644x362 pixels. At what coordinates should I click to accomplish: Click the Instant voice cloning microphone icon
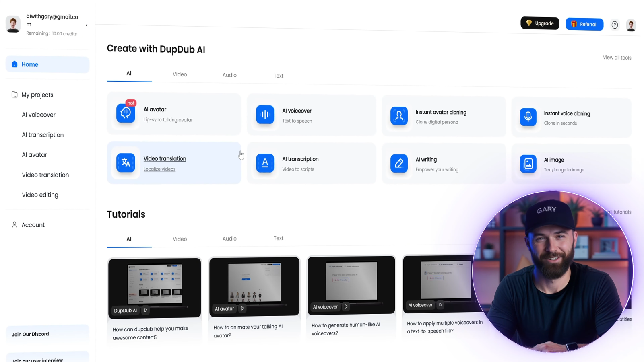pyautogui.click(x=528, y=117)
